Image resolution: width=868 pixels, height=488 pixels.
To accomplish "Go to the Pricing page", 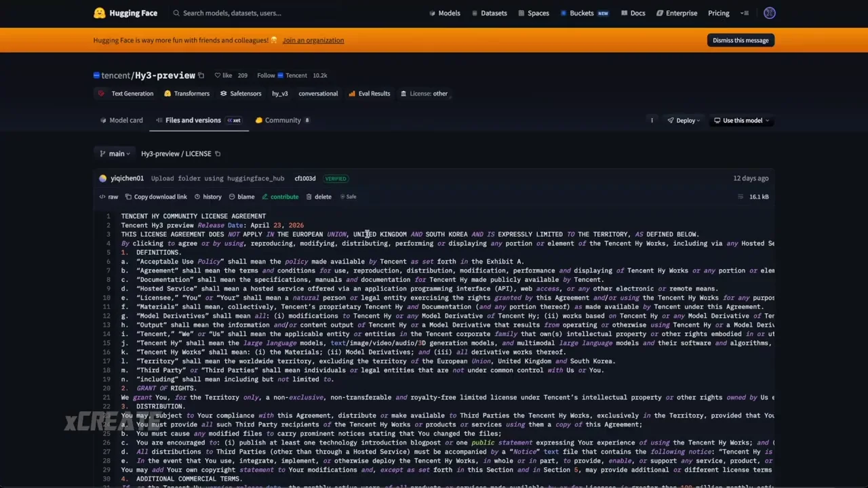I will tap(719, 13).
